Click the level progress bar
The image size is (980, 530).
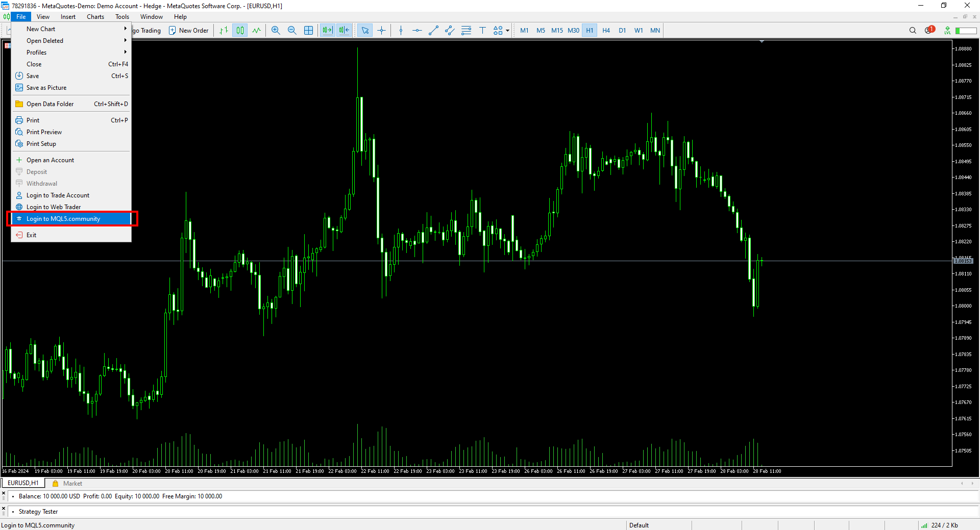[x=966, y=31]
